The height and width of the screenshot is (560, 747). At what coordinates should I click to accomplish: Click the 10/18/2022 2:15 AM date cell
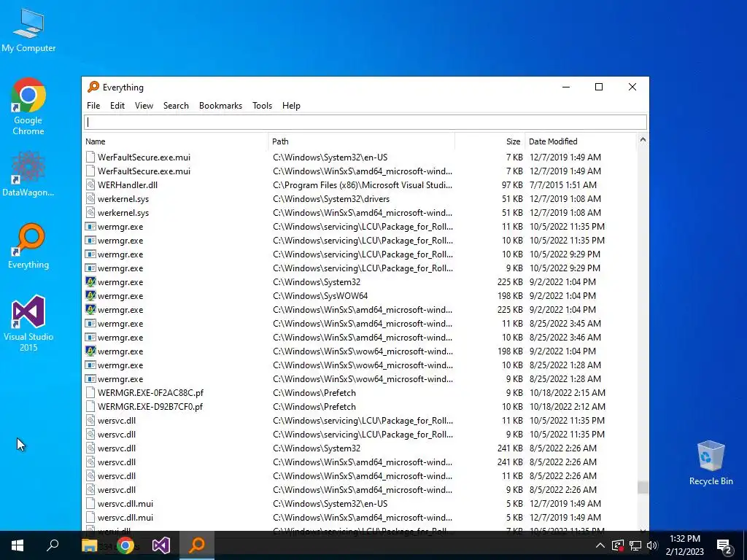(x=568, y=393)
